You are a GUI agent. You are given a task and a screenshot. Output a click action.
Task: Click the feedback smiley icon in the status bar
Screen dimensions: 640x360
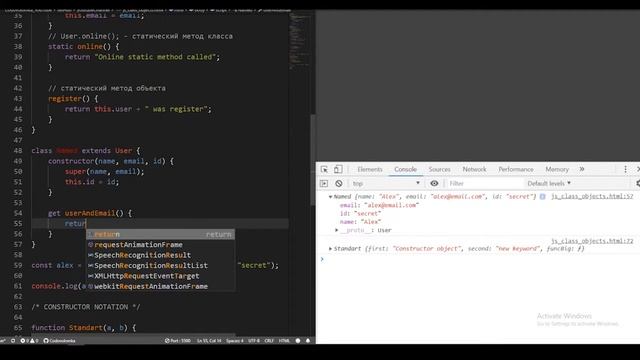pyautogui.click(x=298, y=341)
